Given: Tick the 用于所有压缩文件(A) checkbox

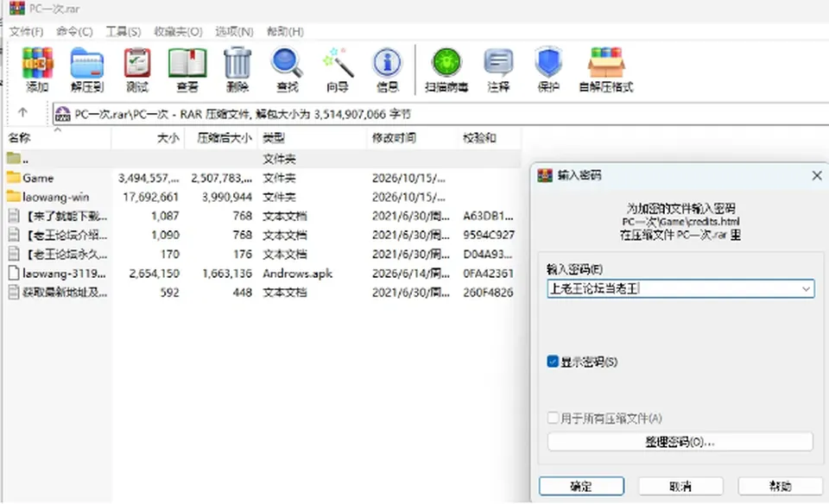Looking at the screenshot, I should (x=553, y=418).
